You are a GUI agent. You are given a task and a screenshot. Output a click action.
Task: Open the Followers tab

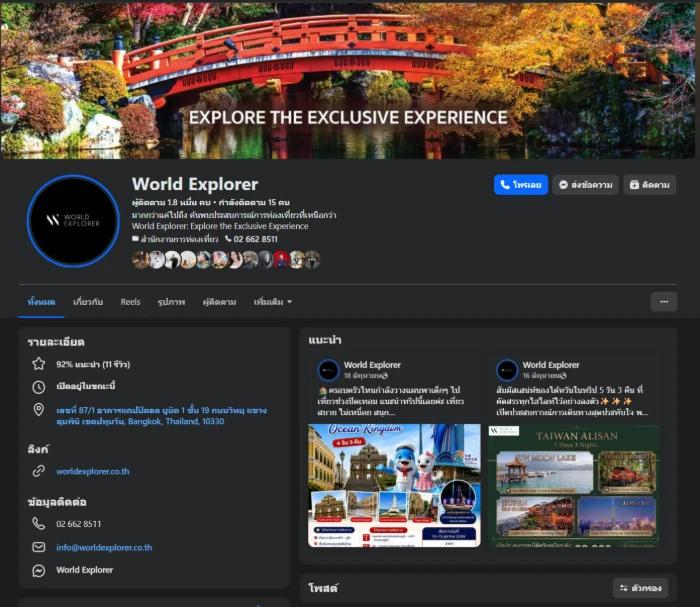tap(219, 302)
